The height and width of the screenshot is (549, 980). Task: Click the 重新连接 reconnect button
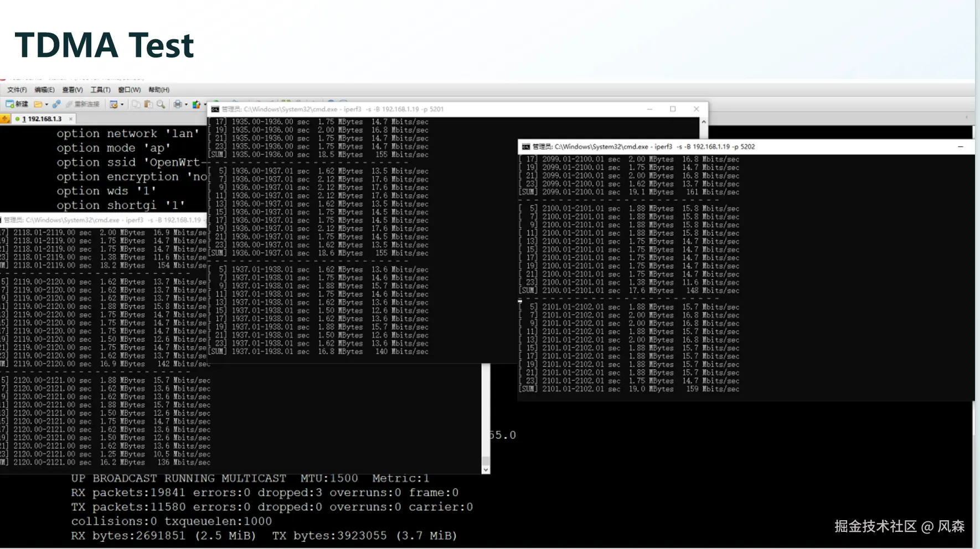(82, 104)
